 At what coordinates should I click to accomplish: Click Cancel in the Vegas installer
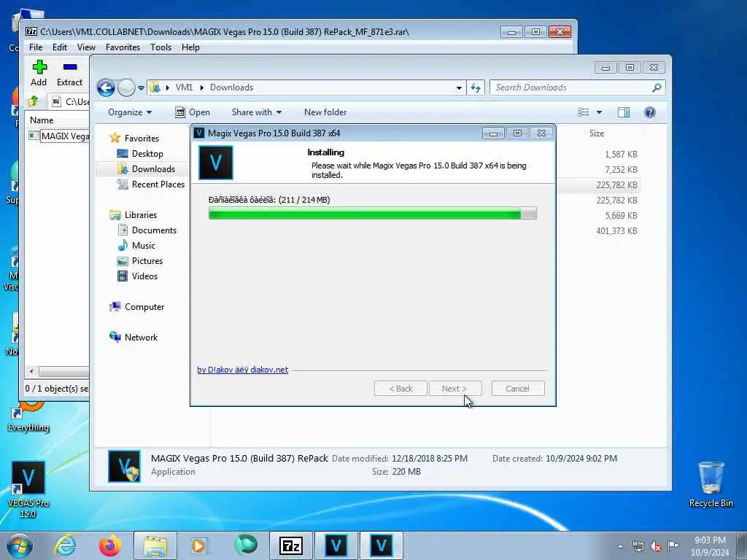[x=518, y=389]
